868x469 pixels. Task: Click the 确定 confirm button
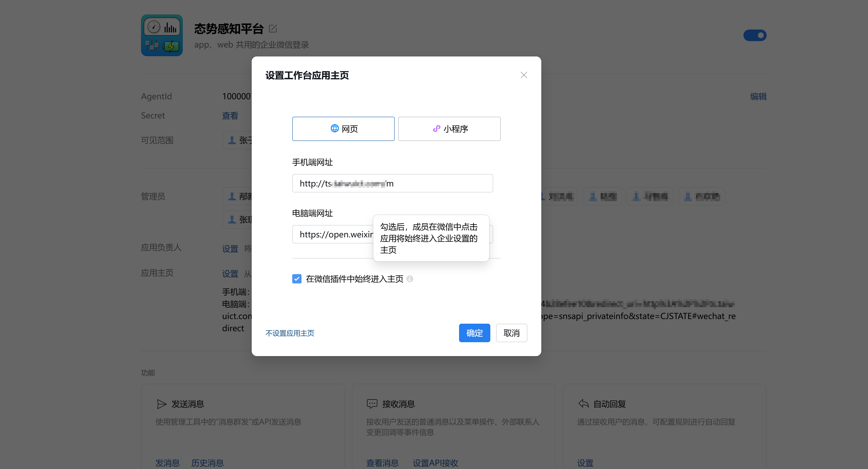pos(474,333)
